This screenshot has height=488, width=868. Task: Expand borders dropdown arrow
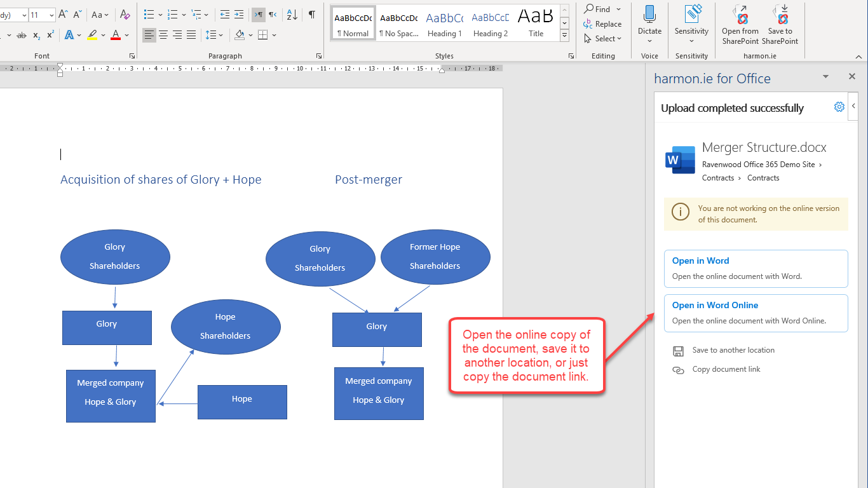(x=274, y=35)
